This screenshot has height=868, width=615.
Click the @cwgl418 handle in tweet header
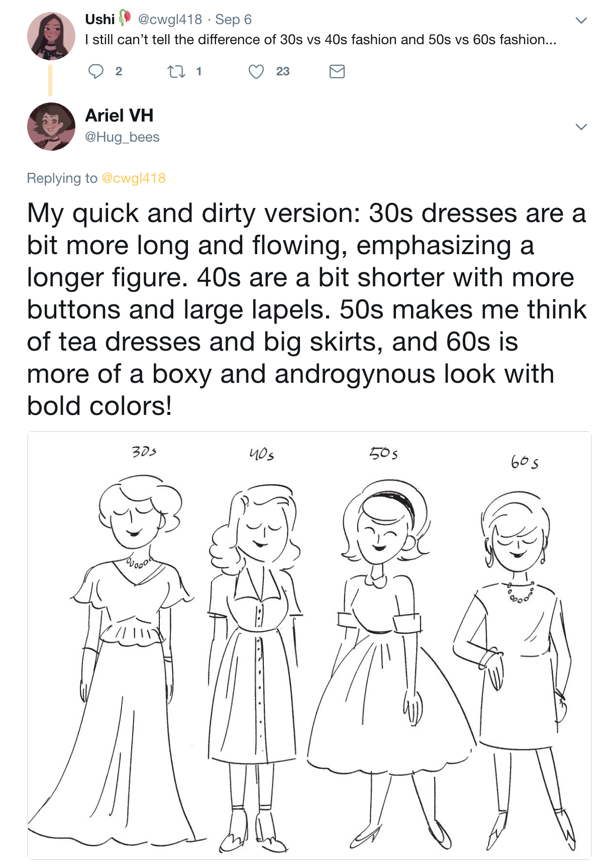(x=169, y=20)
